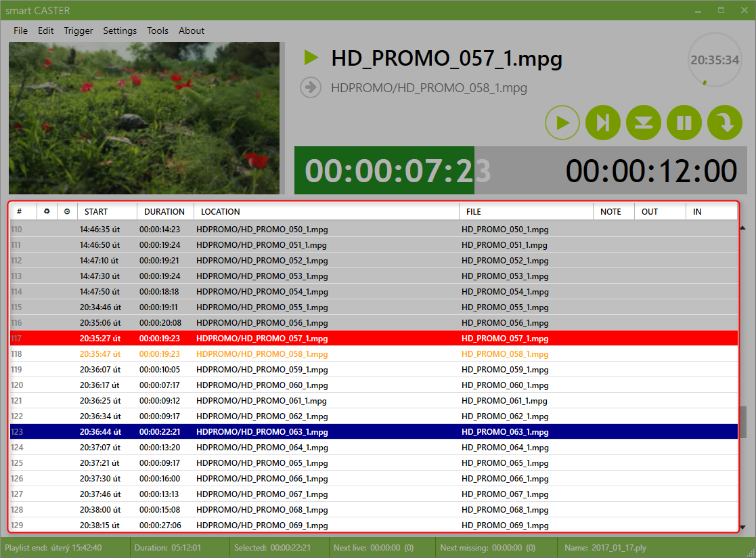Click the next clip path HDPROMO/HD_PROMO_058_1.mpg
This screenshot has height=558, width=756.
(429, 88)
